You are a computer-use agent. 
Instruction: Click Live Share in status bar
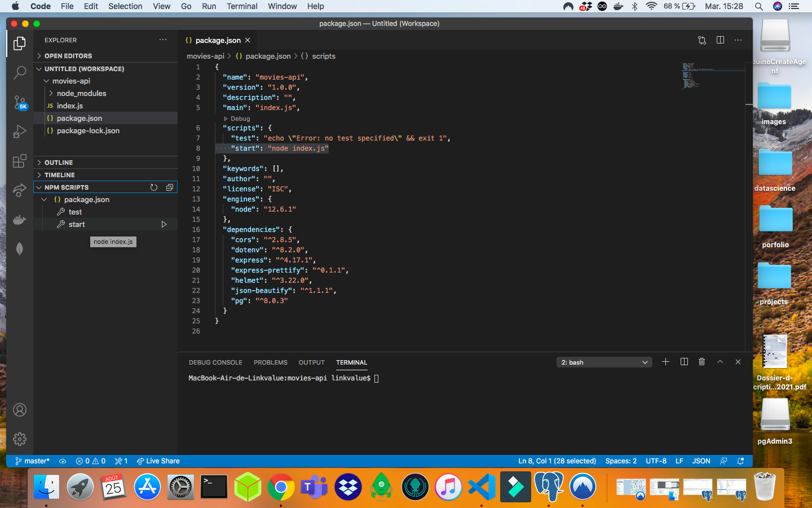(158, 461)
